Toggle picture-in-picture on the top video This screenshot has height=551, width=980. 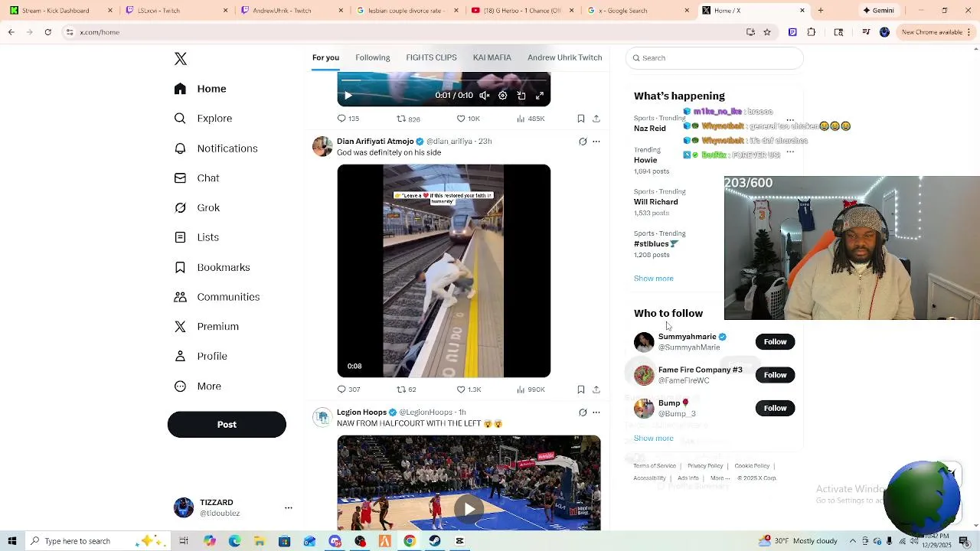(521, 96)
